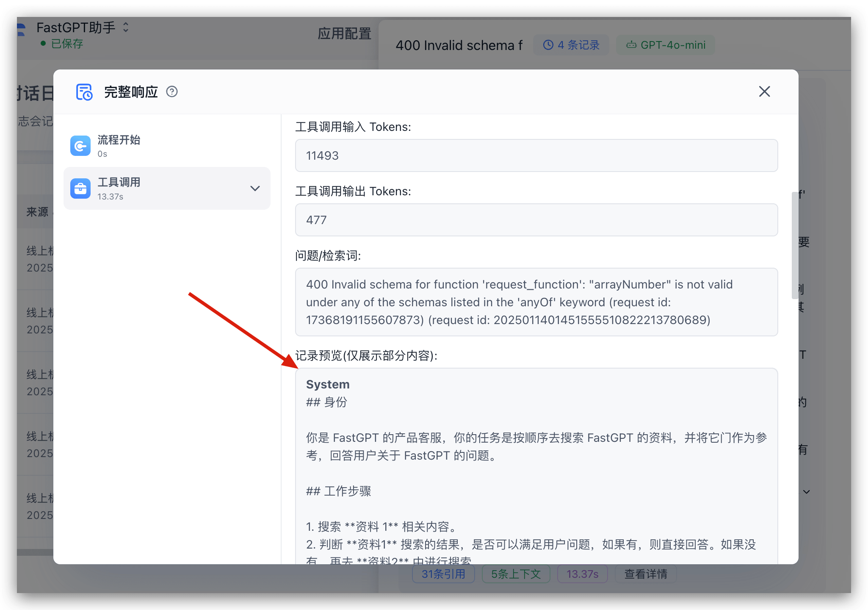The height and width of the screenshot is (610, 868).
Task: Click the help question mark icon beside 完整响应
Action: 172,91
